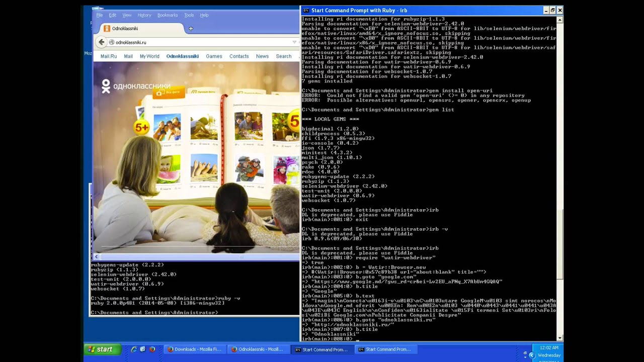
Task: Open the News portal link
Action: coord(262,56)
